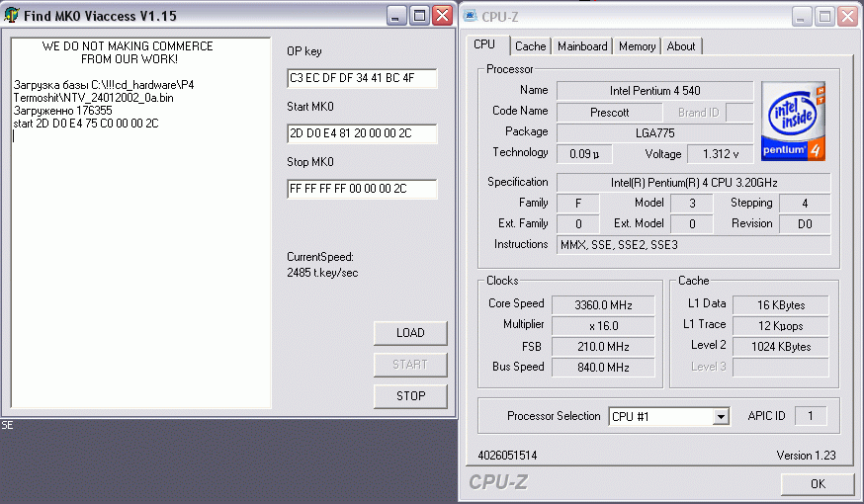This screenshot has width=864, height=504.
Task: Click into the OP key input field
Action: tap(362, 78)
